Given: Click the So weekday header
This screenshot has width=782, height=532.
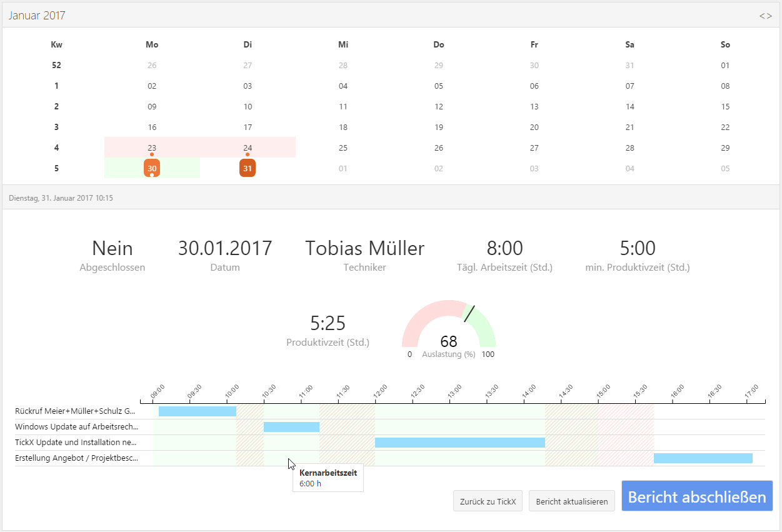Looking at the screenshot, I should point(725,44).
